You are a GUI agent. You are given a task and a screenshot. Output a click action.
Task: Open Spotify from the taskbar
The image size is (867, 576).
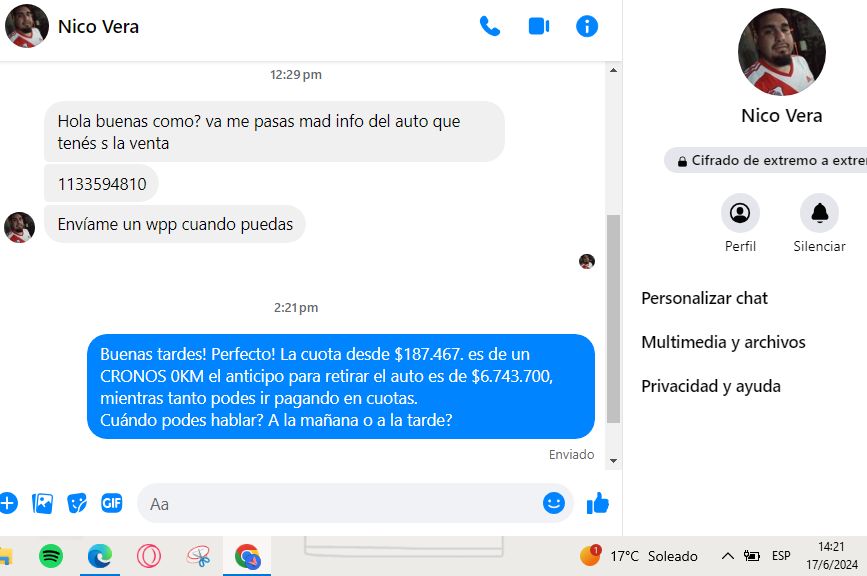(51, 556)
